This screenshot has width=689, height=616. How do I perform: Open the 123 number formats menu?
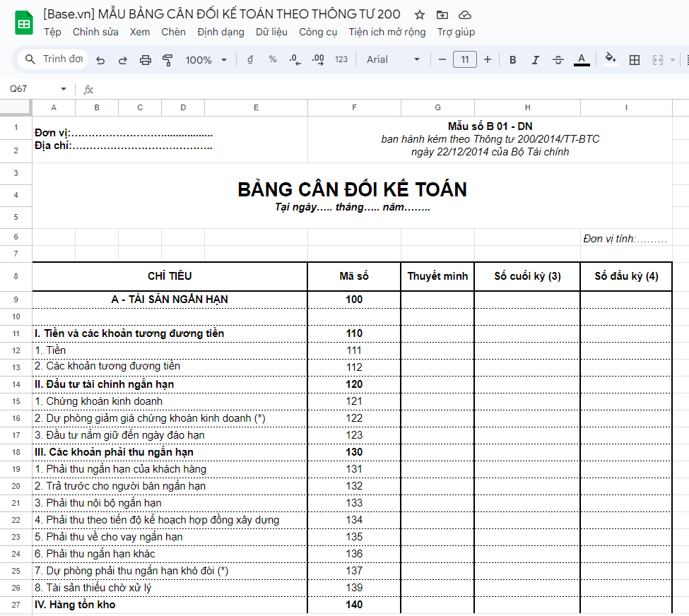341,59
